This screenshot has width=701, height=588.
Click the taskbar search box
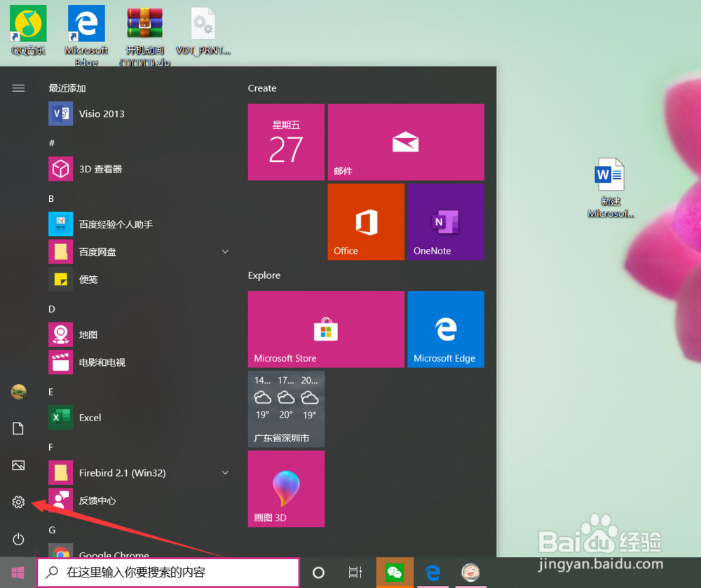click(x=168, y=572)
